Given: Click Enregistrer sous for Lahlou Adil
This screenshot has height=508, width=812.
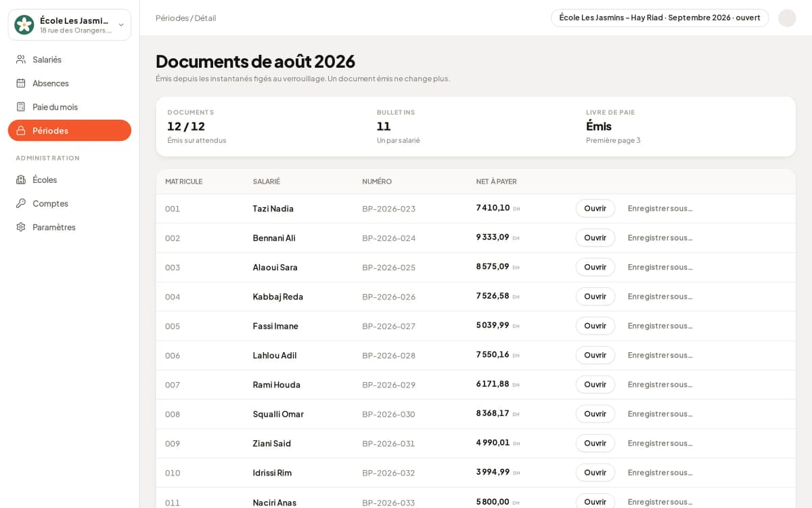Looking at the screenshot, I should pos(660,355).
